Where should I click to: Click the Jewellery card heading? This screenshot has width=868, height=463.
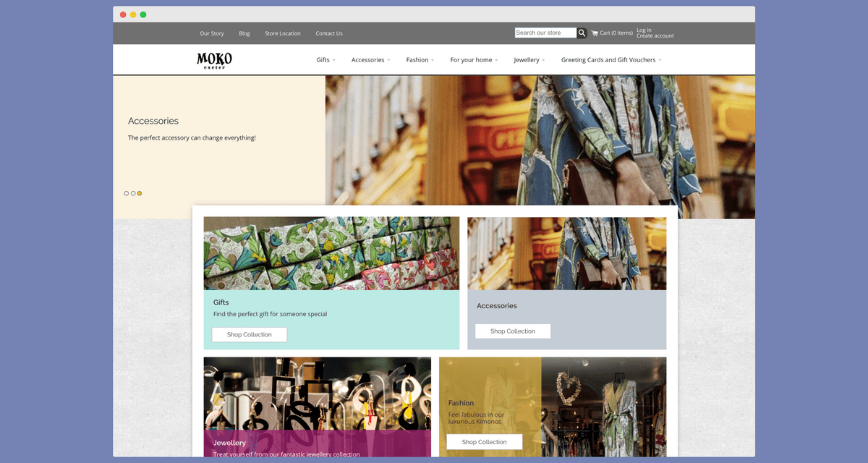point(230,443)
